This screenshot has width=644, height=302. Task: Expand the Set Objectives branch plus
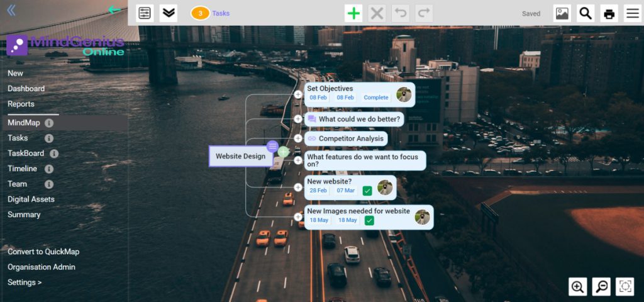pos(298,94)
